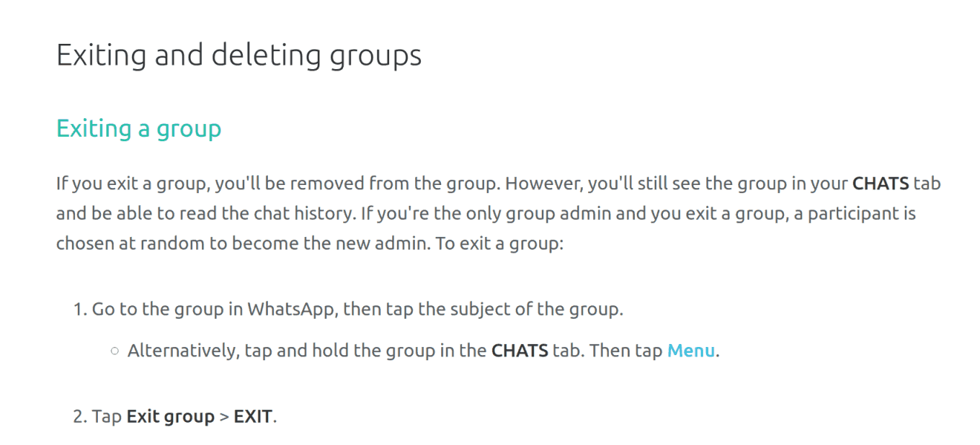This screenshot has width=980, height=445.
Task: Click the 'Exiting and deleting groups' title
Action: point(239,56)
